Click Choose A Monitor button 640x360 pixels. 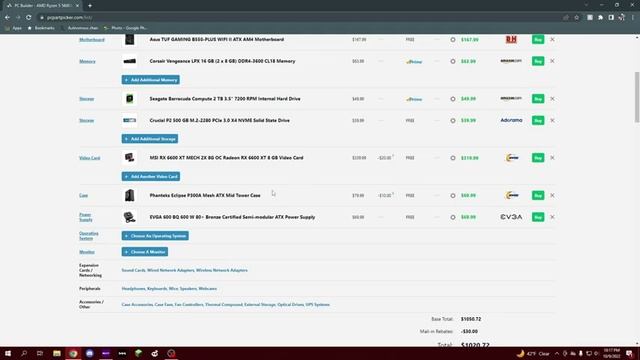(x=145, y=252)
